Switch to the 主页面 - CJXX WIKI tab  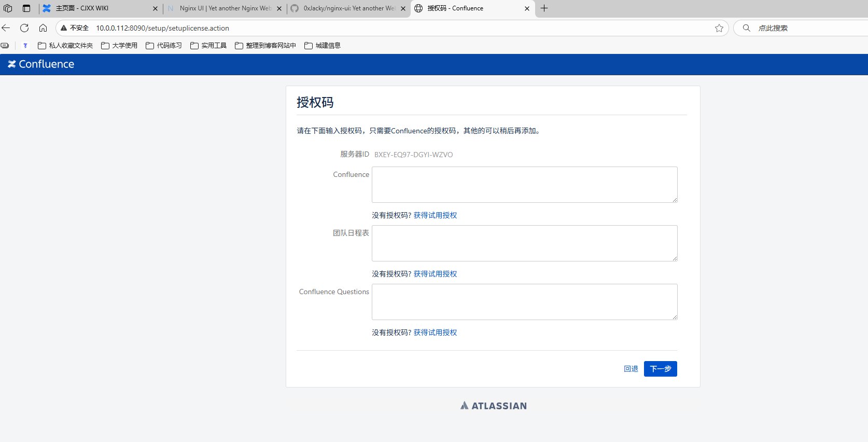[99, 8]
